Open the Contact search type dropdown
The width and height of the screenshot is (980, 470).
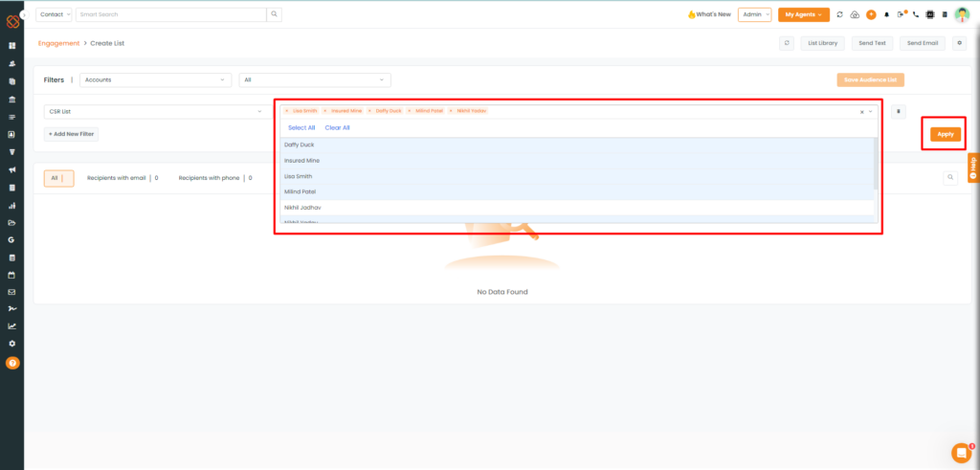pos(55,14)
